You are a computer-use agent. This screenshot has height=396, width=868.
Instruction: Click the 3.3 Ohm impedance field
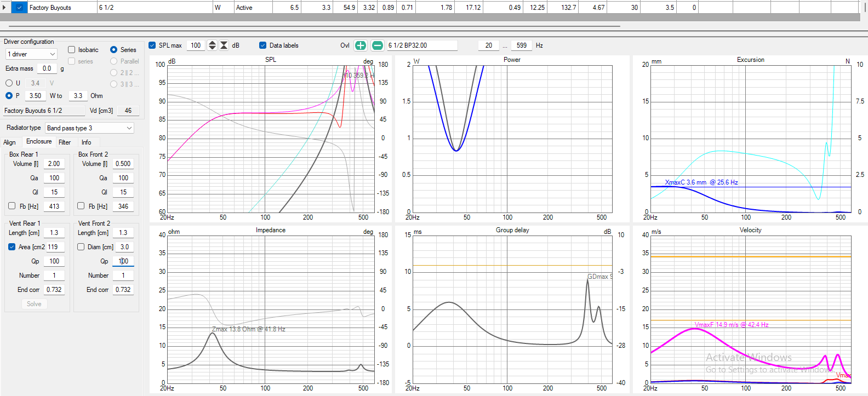pyautogui.click(x=78, y=96)
